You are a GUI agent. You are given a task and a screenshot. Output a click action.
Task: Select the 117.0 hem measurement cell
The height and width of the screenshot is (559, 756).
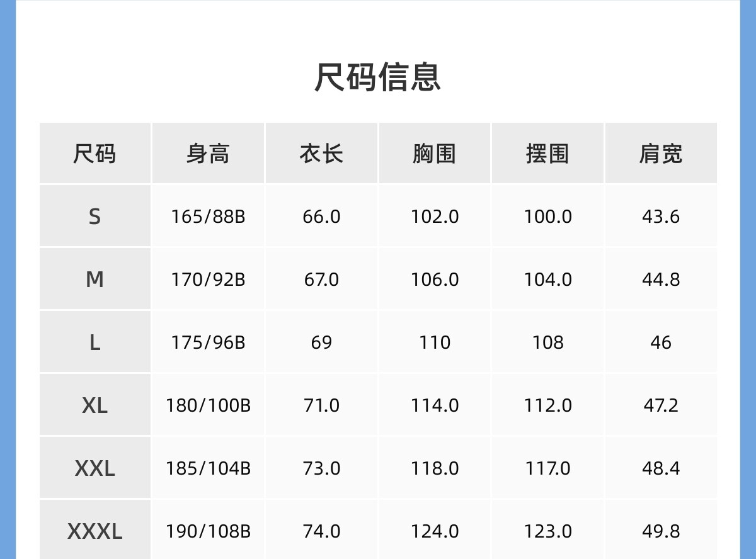[x=547, y=468]
